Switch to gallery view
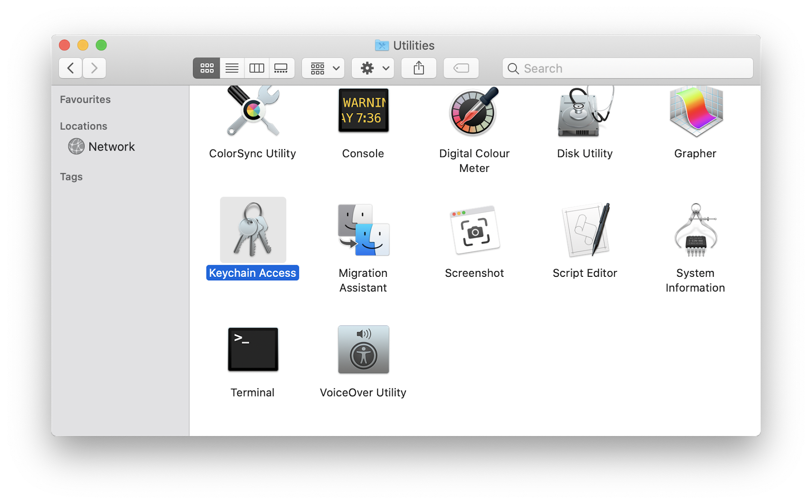Viewport: 812px width, 504px height. pyautogui.click(x=282, y=68)
